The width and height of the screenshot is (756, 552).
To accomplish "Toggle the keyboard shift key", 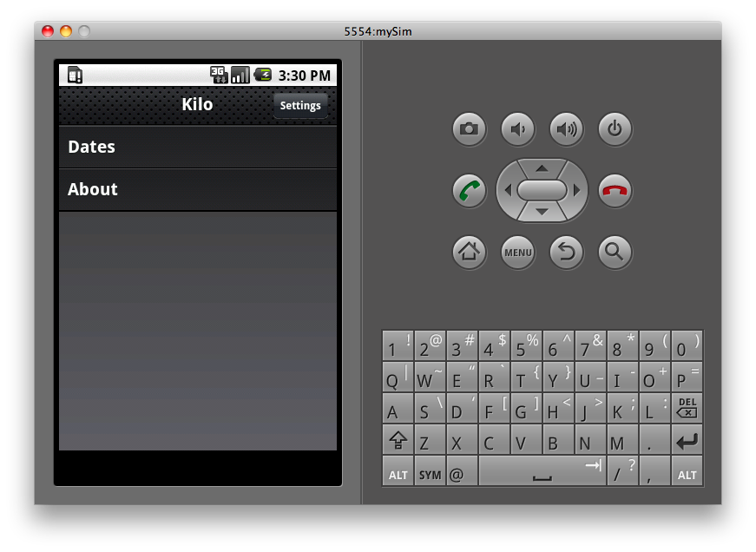I will pyautogui.click(x=398, y=440).
